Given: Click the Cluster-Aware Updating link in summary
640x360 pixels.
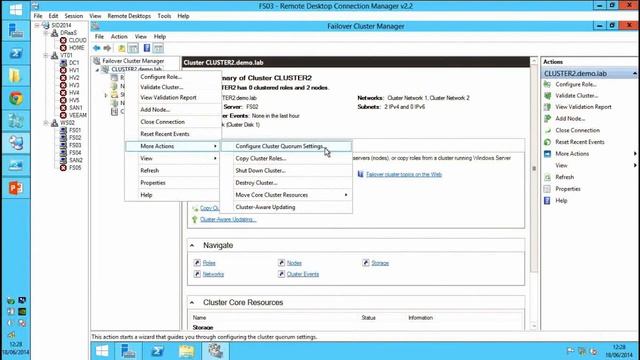Looking at the screenshot, I should [x=228, y=220].
